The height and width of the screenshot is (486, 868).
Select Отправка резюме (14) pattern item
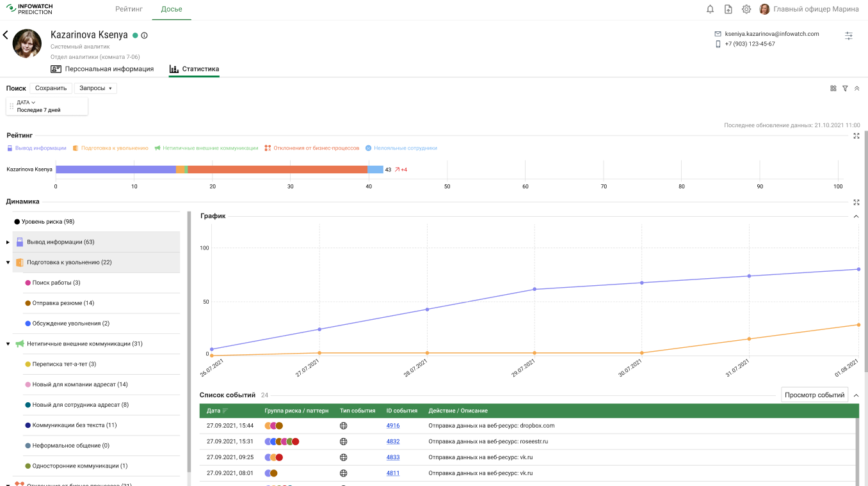[63, 303]
